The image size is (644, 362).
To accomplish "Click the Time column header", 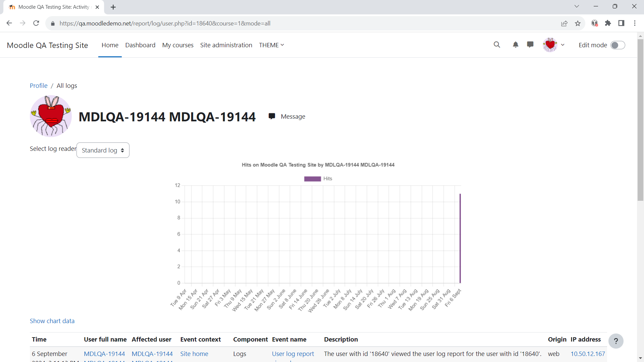I will click(x=39, y=339).
